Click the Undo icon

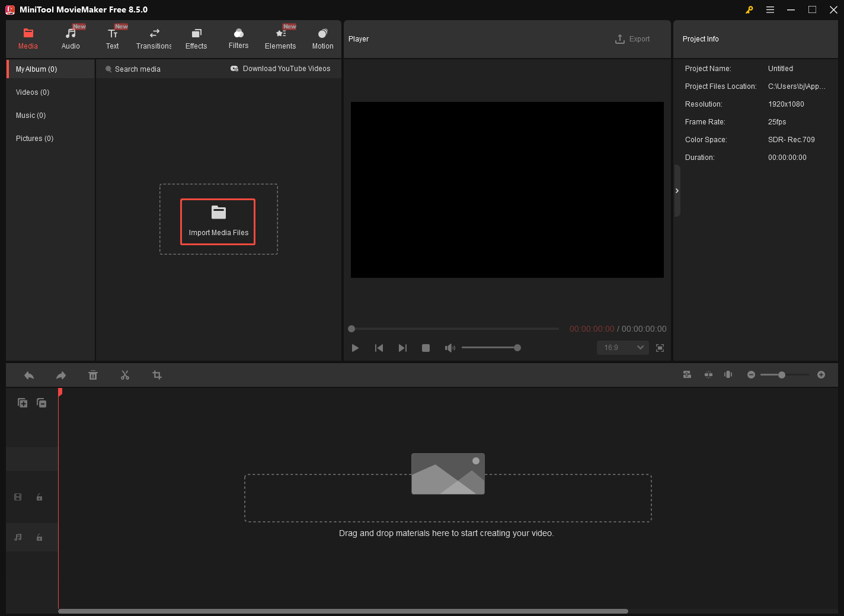point(29,375)
